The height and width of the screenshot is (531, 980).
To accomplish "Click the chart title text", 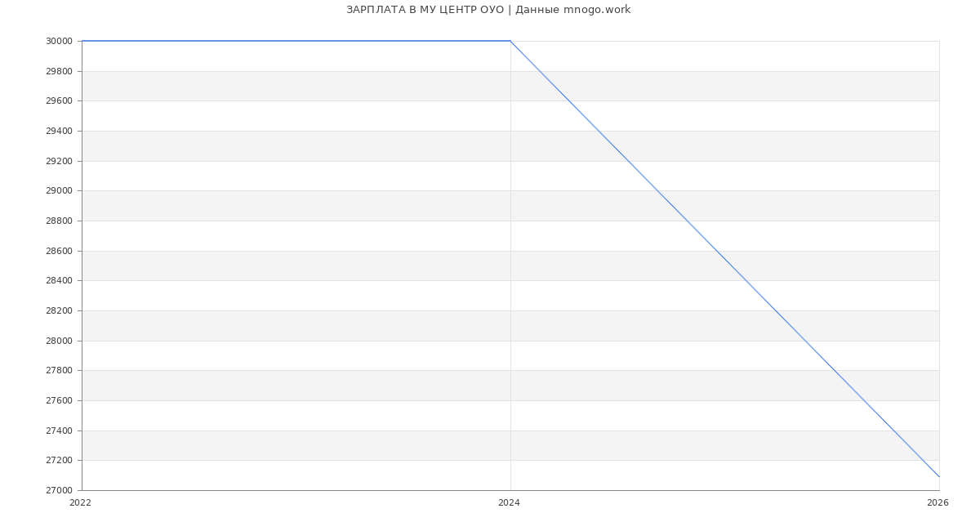I will [488, 10].
